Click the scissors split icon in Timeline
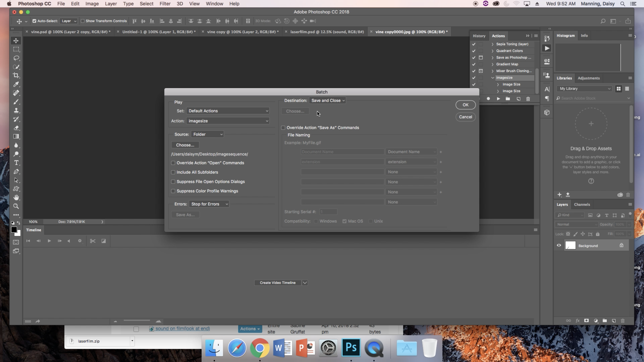 point(93,241)
